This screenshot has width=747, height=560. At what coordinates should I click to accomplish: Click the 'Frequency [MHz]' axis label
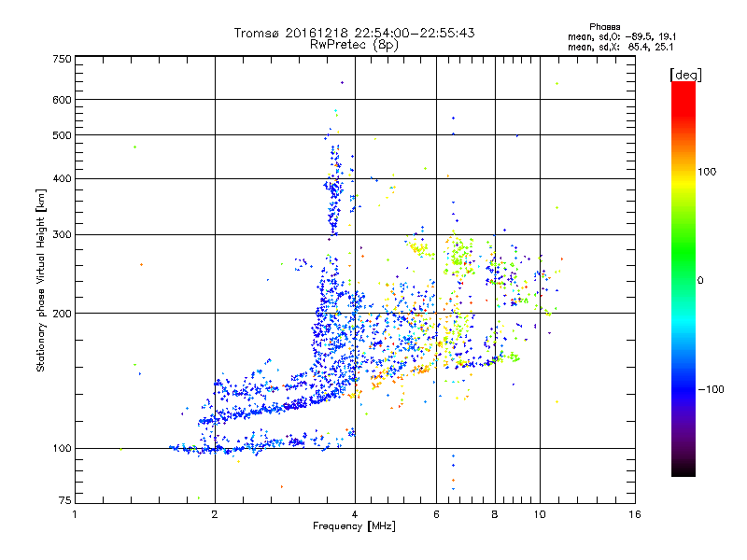(354, 526)
